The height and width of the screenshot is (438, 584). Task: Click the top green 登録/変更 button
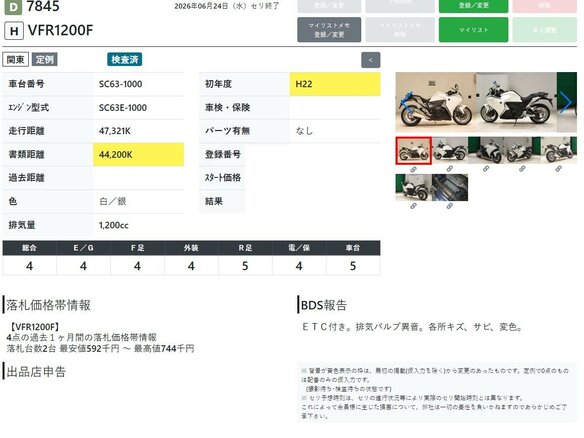point(473,6)
